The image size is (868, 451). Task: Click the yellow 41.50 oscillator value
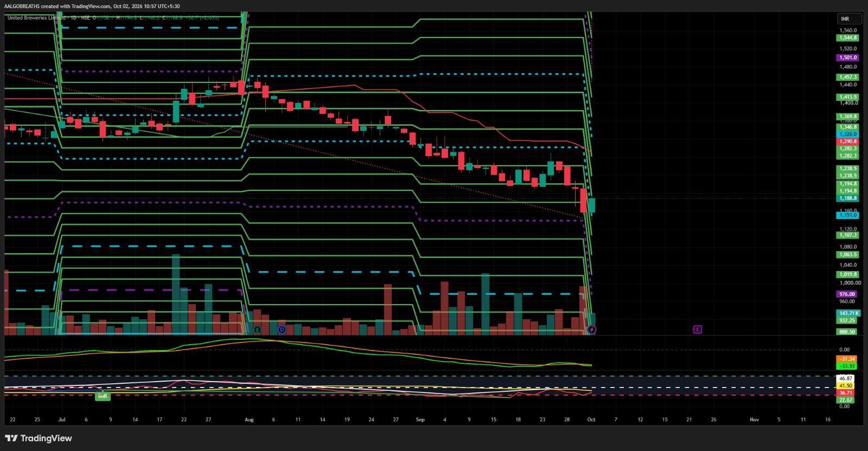tap(846, 386)
